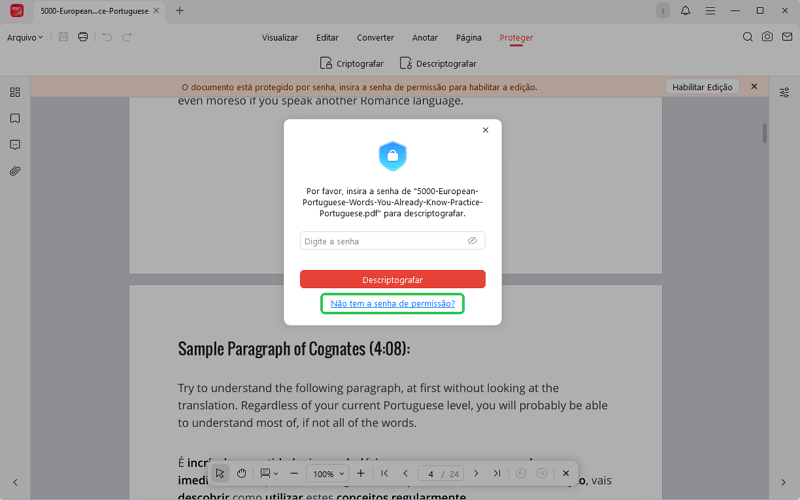Select the hand pan tool
Screen dimensions: 800x500
pos(241,473)
